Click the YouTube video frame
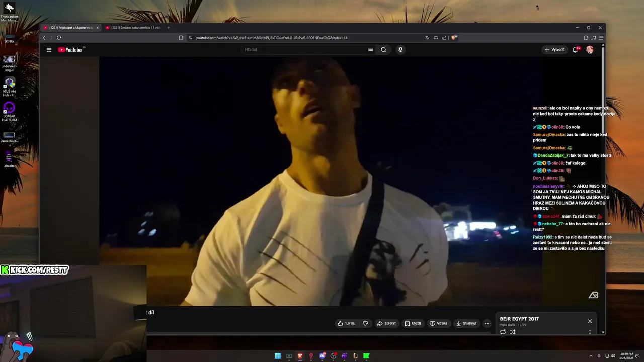Viewport: 644px width, 362px height. pos(321,181)
